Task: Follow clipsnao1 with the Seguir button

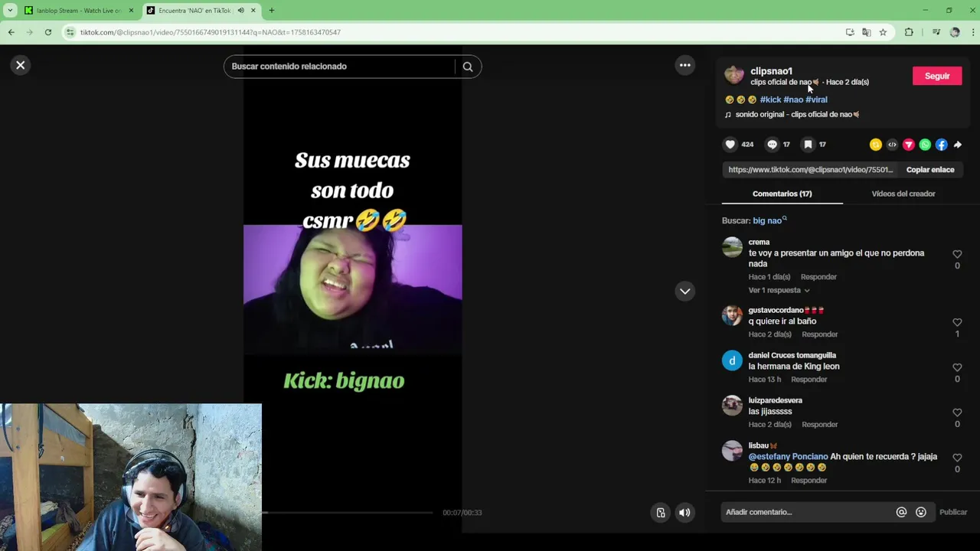Action: pyautogui.click(x=937, y=76)
